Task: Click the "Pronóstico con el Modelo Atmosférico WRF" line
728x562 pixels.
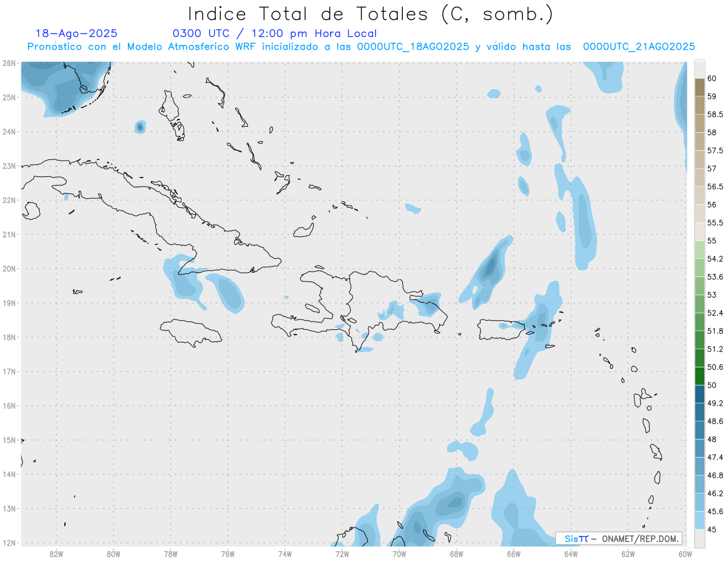Action: coord(361,47)
